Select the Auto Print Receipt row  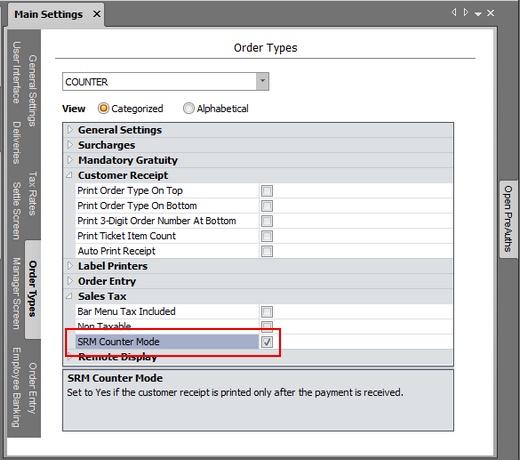(264, 251)
